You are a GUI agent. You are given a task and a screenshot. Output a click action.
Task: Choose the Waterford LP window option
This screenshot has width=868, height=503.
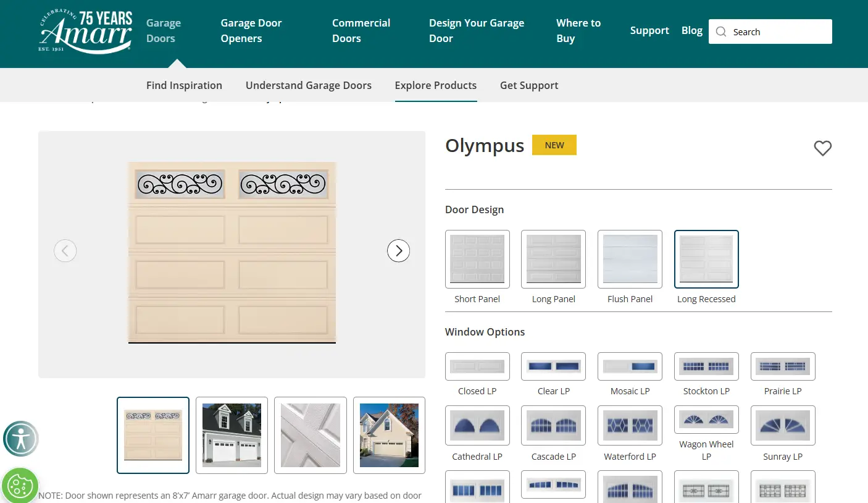tap(630, 426)
